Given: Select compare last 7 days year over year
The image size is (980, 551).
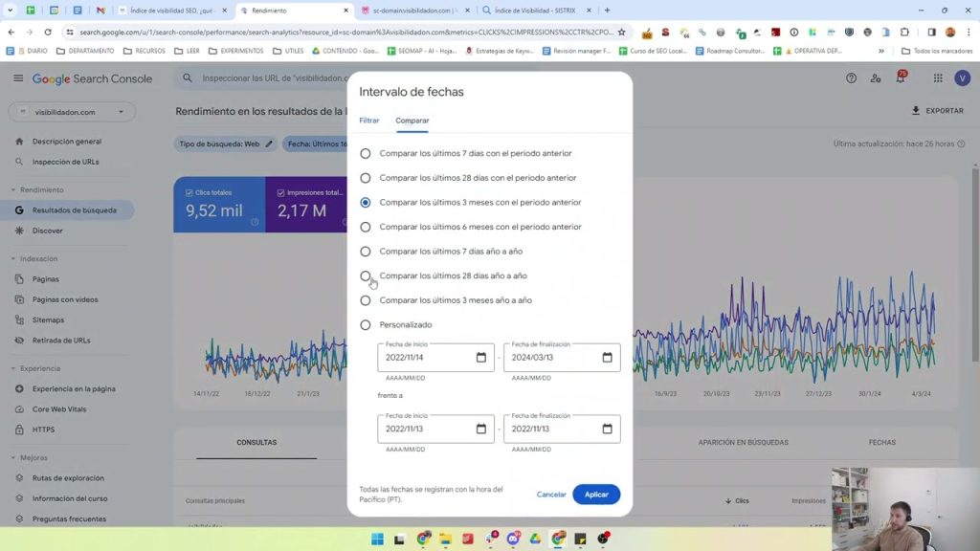Looking at the screenshot, I should tap(365, 252).
